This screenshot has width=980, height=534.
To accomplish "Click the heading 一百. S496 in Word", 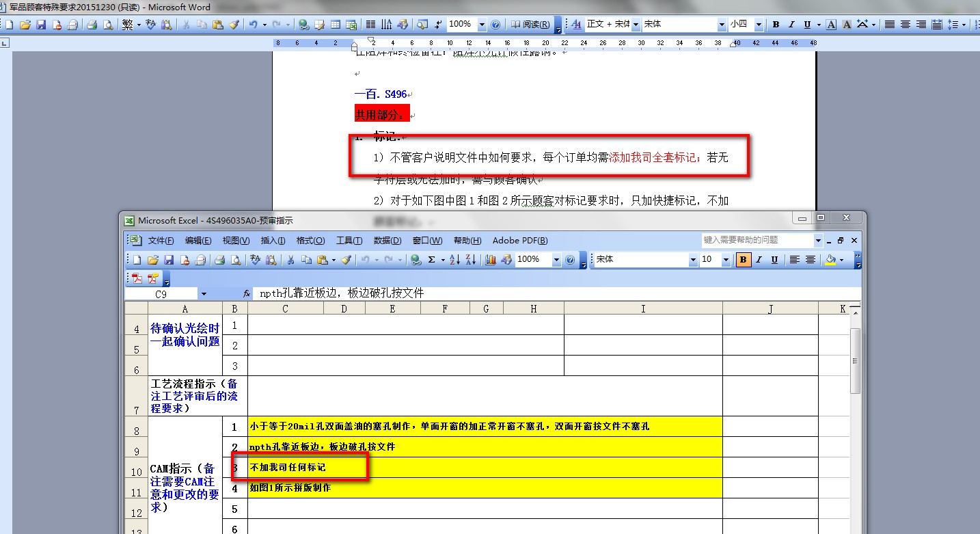I will pyautogui.click(x=381, y=94).
